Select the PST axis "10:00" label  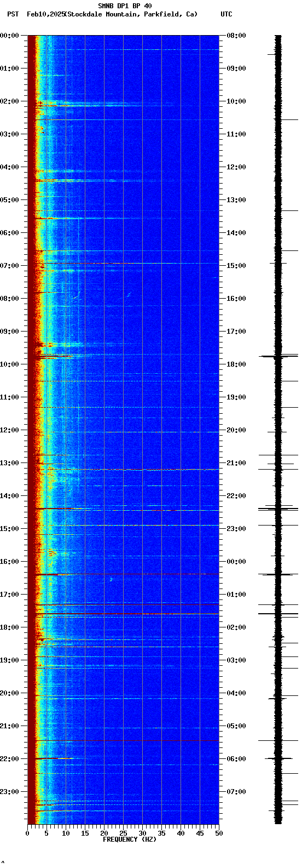(9, 364)
